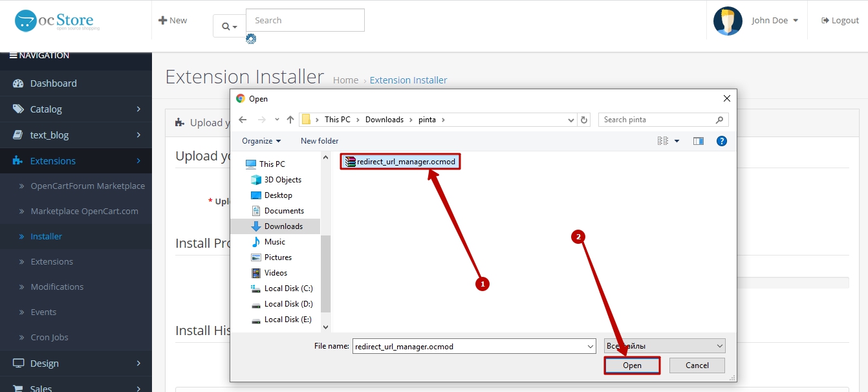Click the help question mark icon
The image size is (868, 392).
(722, 140)
